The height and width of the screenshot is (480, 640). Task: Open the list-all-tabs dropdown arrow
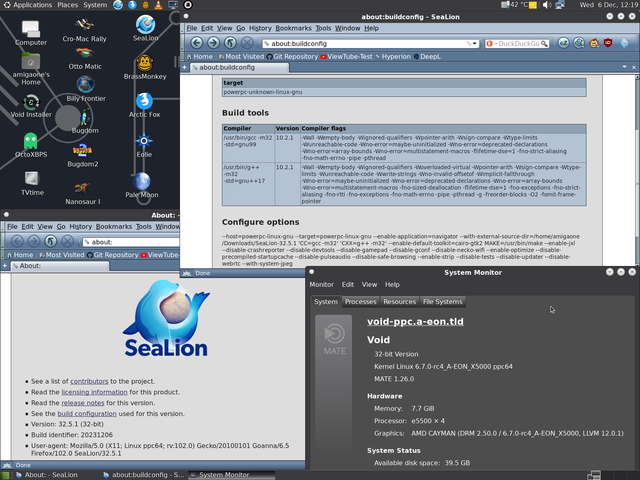tap(624, 67)
